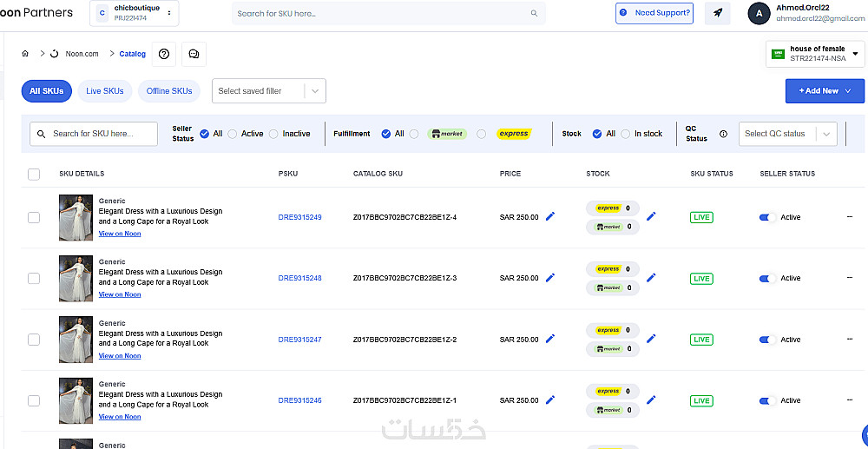Toggle seller status switch for DRE9315249

tap(768, 217)
